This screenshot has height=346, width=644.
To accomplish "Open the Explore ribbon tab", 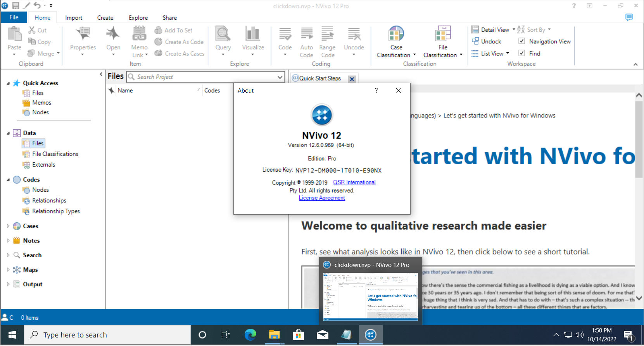I will tap(138, 18).
